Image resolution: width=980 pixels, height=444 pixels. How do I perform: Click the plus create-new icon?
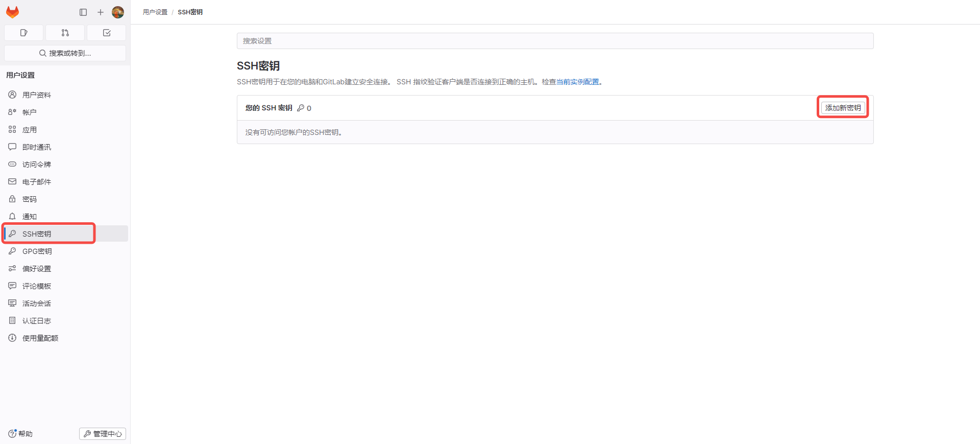click(101, 12)
